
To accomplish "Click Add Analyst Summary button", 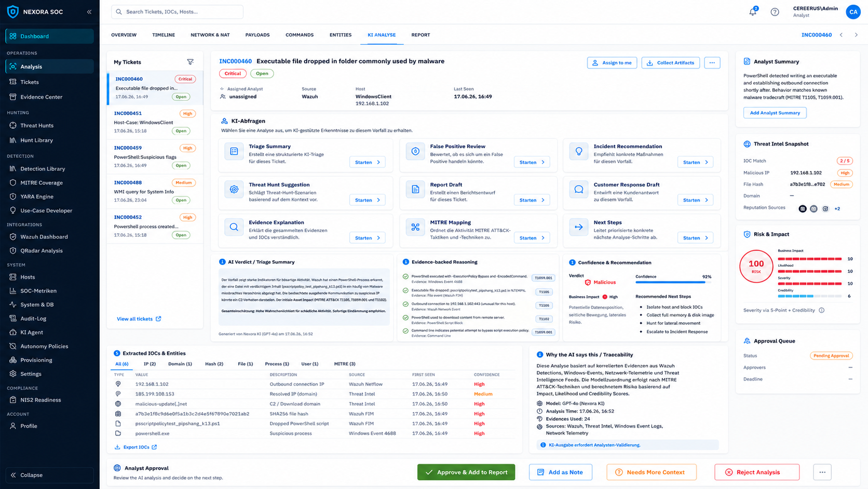I will [x=775, y=113].
